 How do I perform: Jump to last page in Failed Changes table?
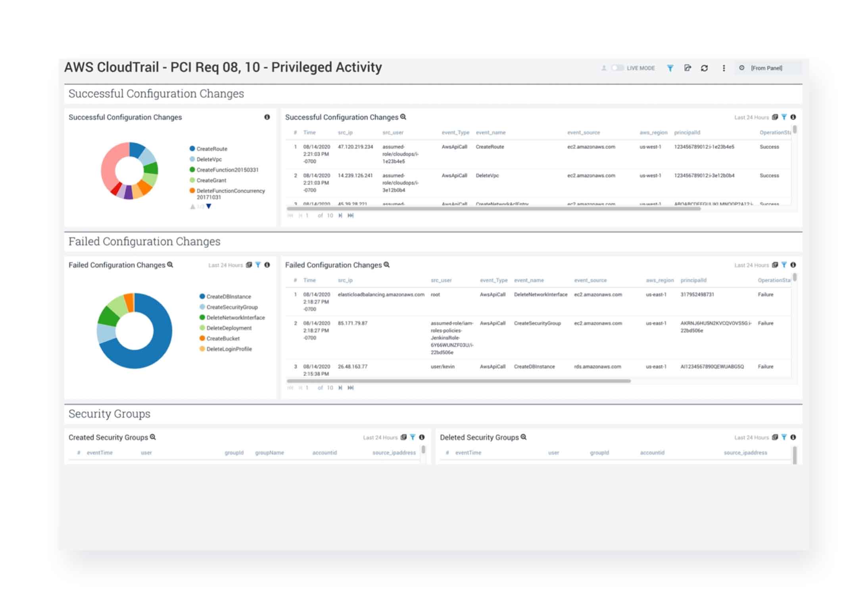pyautogui.click(x=351, y=388)
